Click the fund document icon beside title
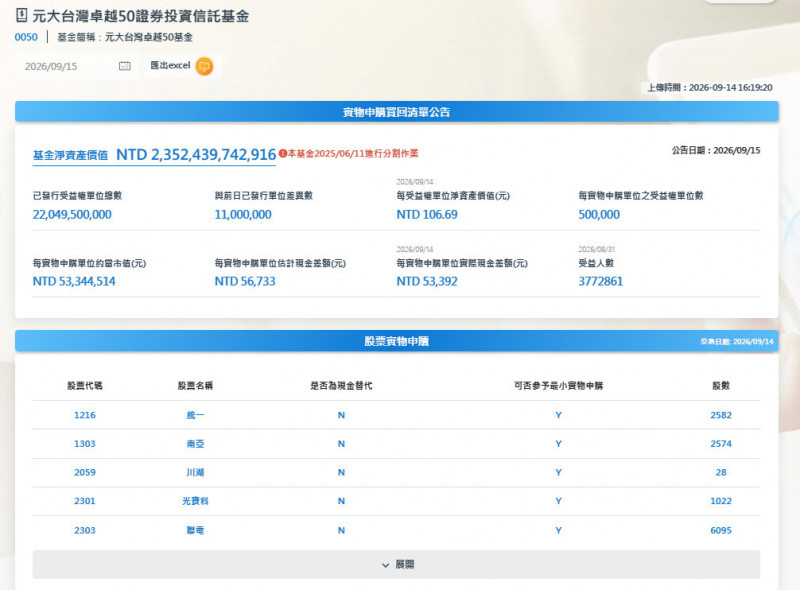Viewport: 800px width, 590px height. (x=21, y=15)
